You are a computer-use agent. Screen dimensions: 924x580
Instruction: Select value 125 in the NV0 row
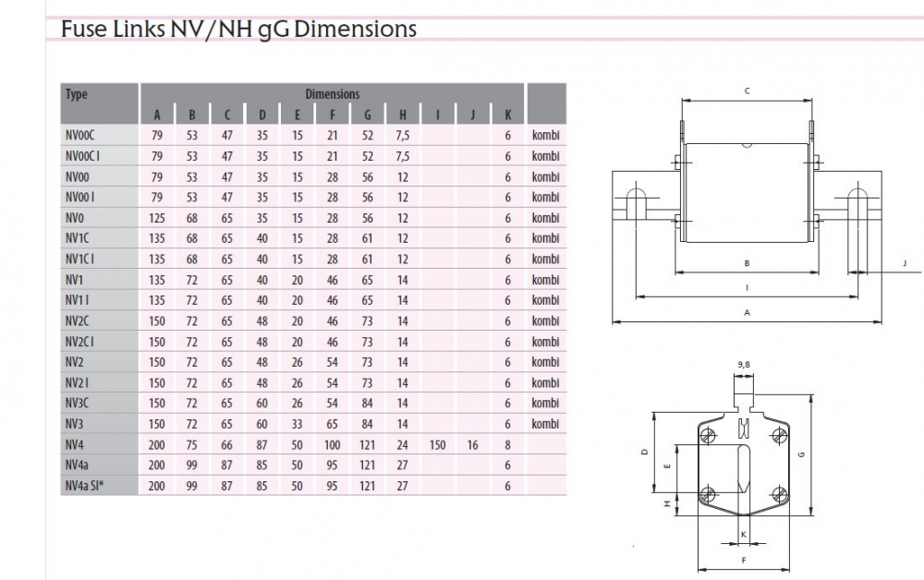[157, 218]
